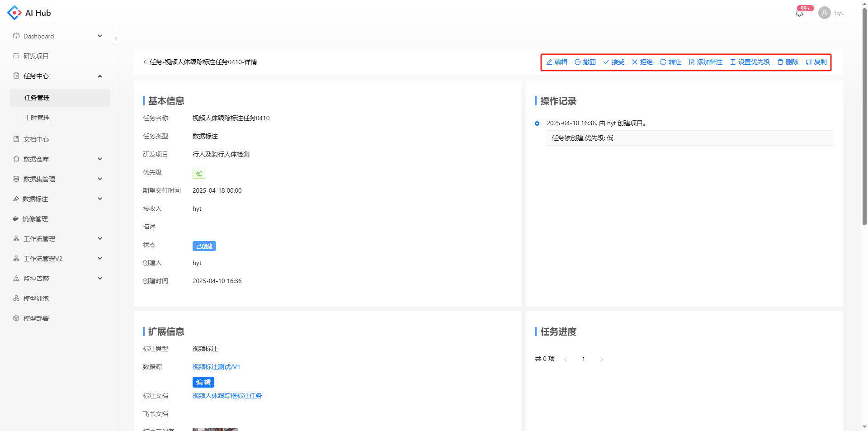
Task: Click the 文档中心 book icon
Action: (x=16, y=139)
